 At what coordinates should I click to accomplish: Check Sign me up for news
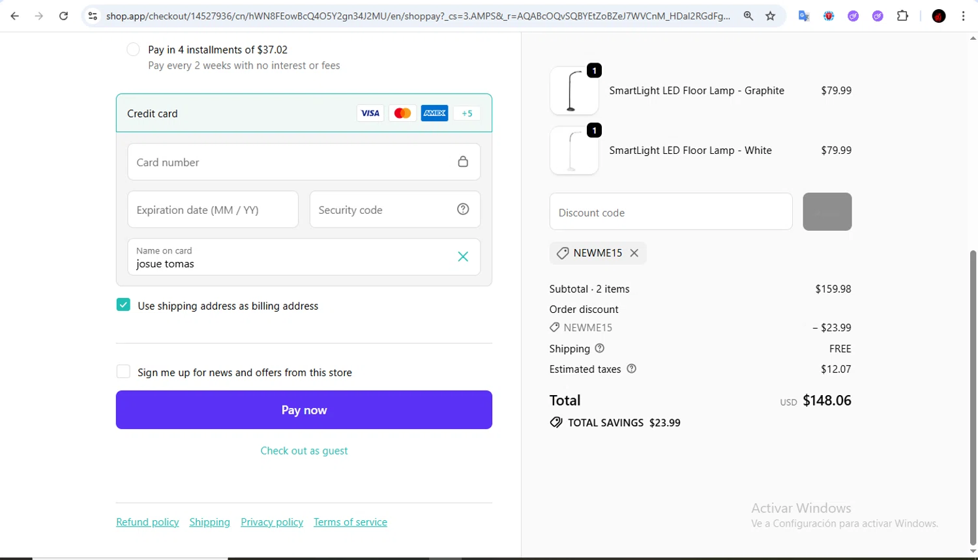pyautogui.click(x=123, y=372)
